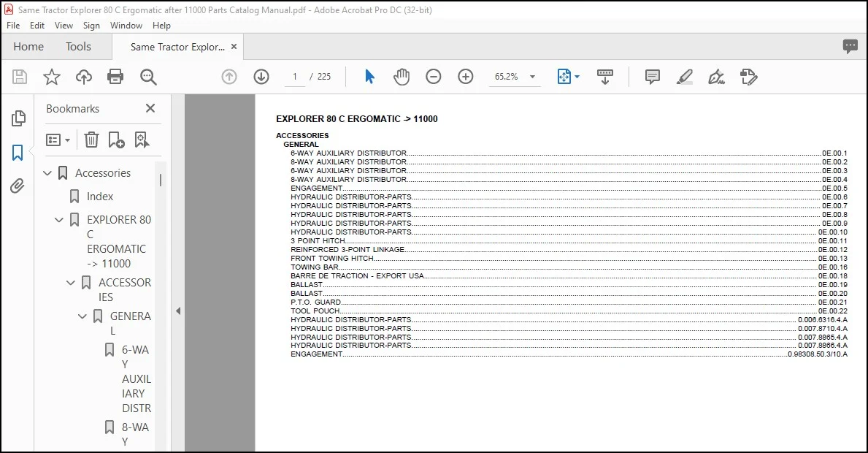Select the Highlight text pen tool
868x453 pixels.
click(x=685, y=77)
